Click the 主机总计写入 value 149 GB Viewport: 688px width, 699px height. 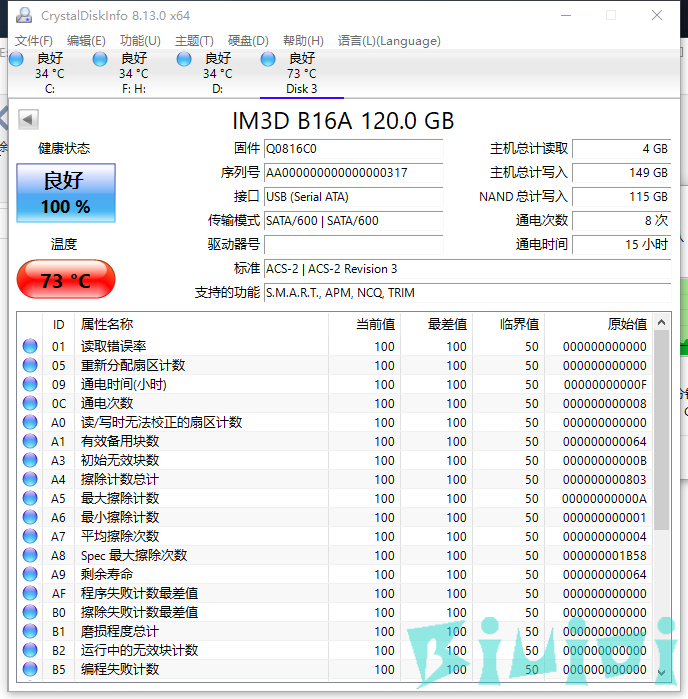coord(622,173)
